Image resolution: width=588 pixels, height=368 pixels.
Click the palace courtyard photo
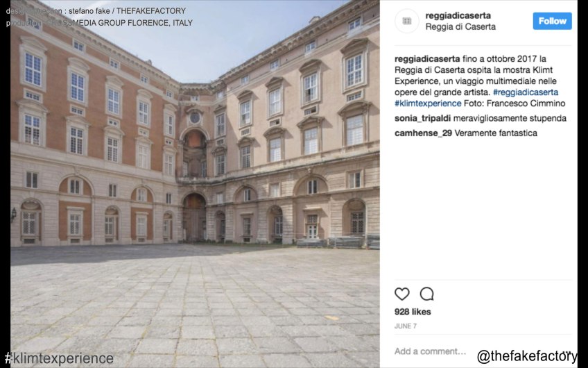pyautogui.click(x=195, y=184)
